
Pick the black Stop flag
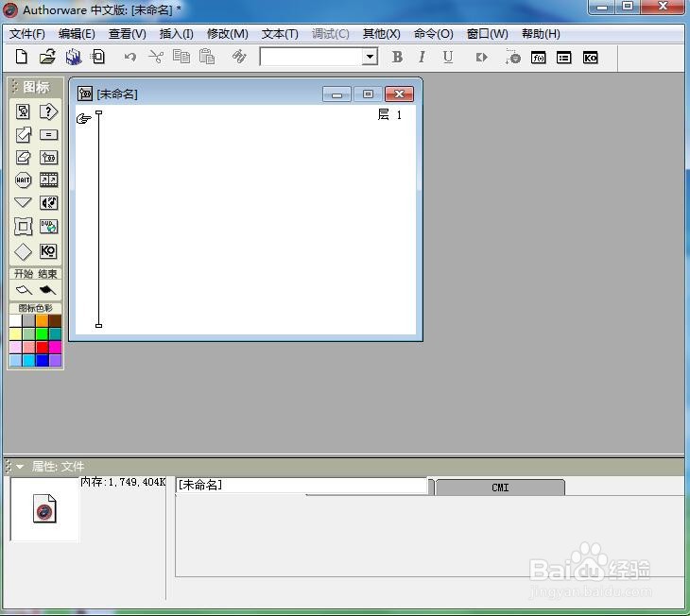point(47,290)
